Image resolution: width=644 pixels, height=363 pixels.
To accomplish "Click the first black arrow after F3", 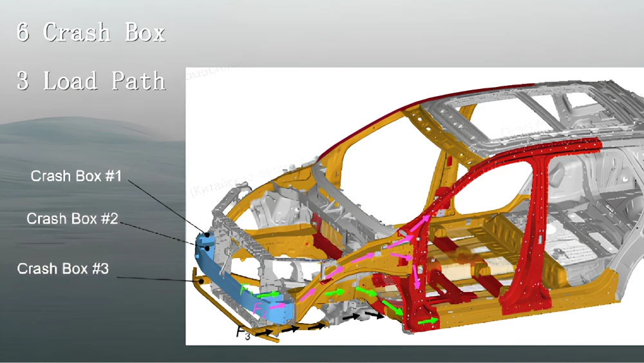I will (x=265, y=333).
